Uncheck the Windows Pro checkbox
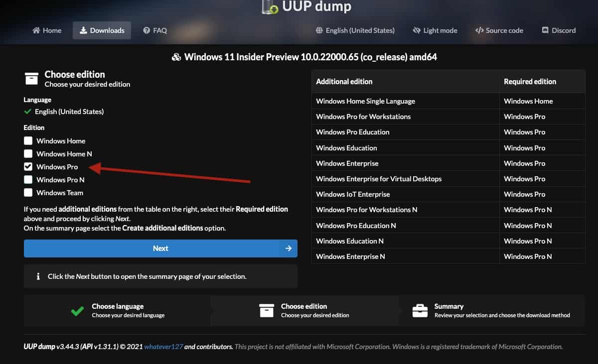The image size is (598, 364). [x=28, y=167]
